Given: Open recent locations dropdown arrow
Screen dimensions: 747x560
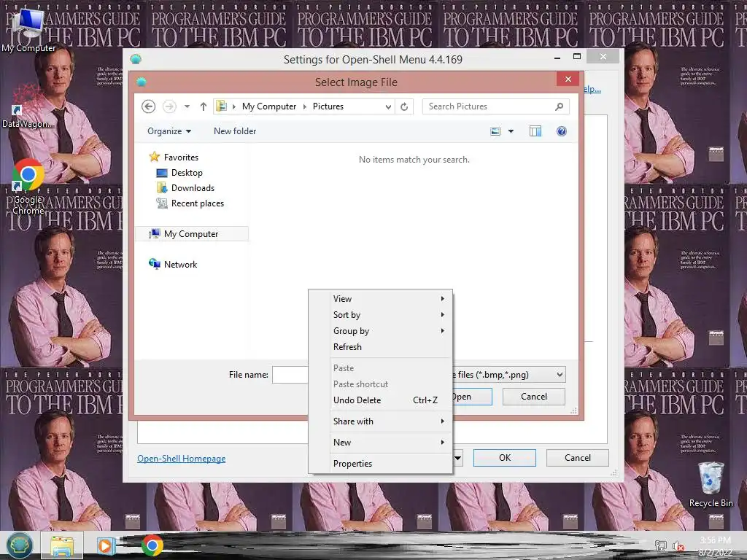Looking at the screenshot, I should tap(187, 106).
